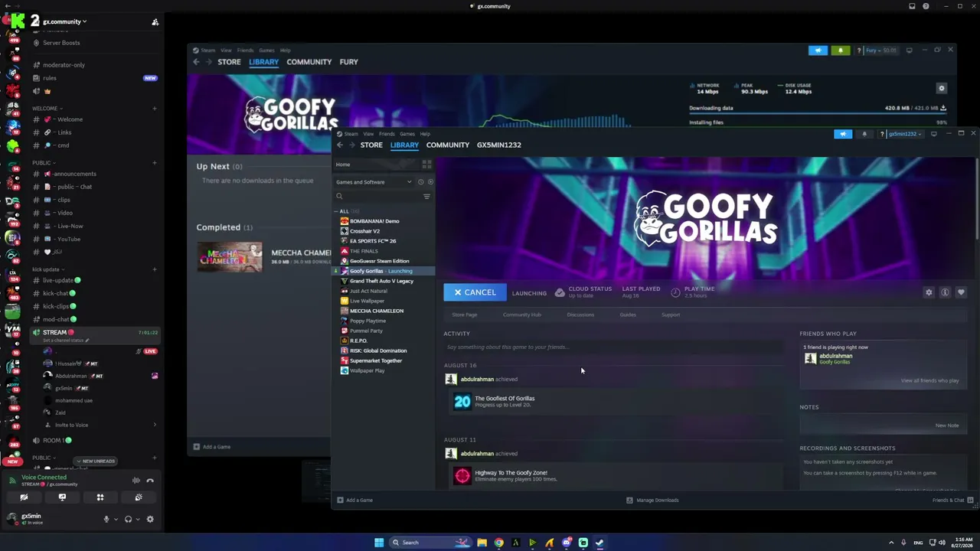View all friends who play

pyautogui.click(x=929, y=380)
